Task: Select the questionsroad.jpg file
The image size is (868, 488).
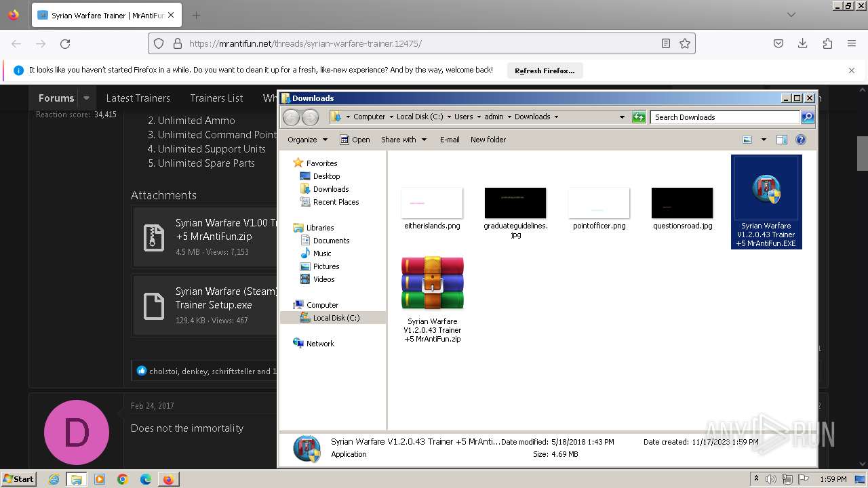Action: point(682,209)
